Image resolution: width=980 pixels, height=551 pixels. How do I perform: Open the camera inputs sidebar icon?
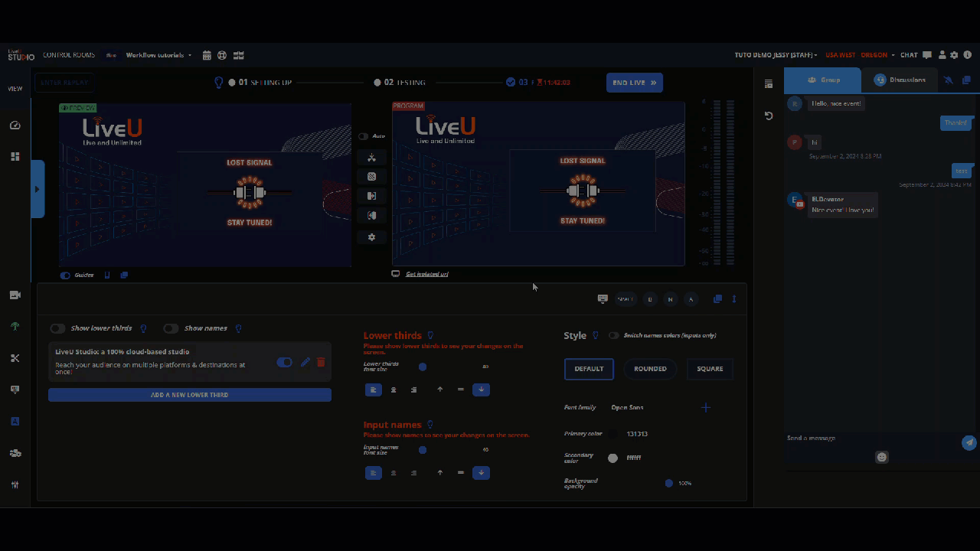15,295
